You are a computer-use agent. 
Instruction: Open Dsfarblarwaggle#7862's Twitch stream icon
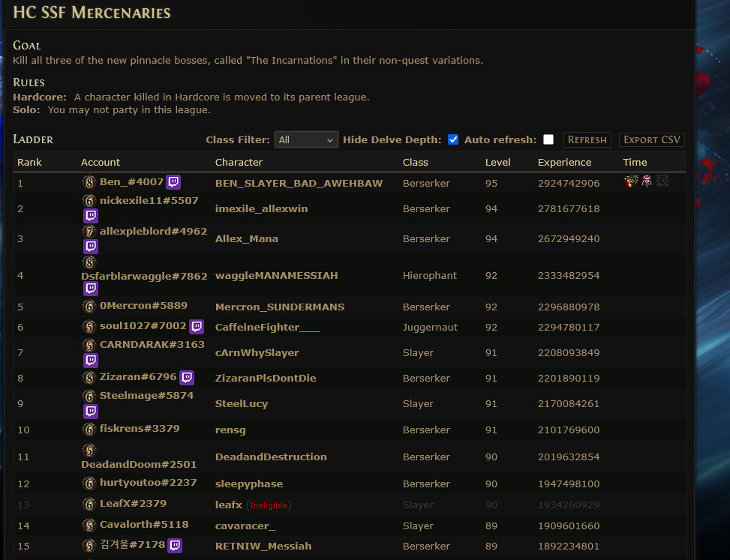(90, 289)
